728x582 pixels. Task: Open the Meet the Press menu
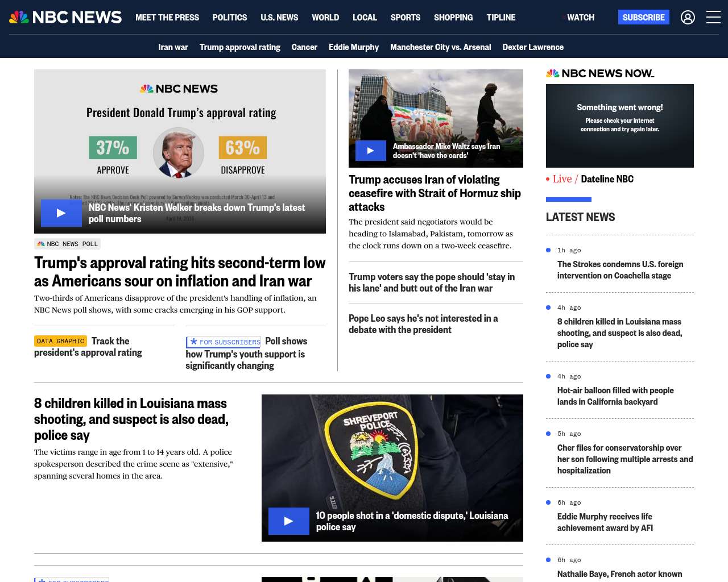[167, 18]
